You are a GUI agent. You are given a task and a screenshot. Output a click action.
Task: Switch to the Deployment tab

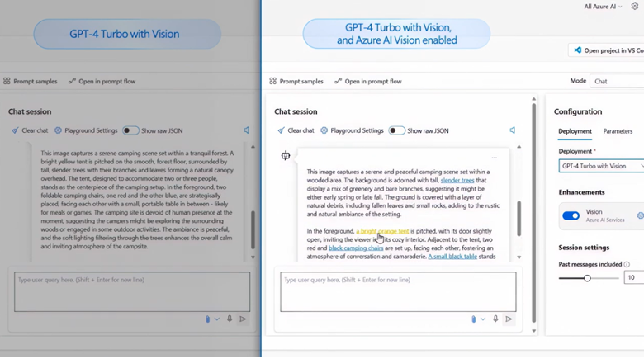click(575, 131)
